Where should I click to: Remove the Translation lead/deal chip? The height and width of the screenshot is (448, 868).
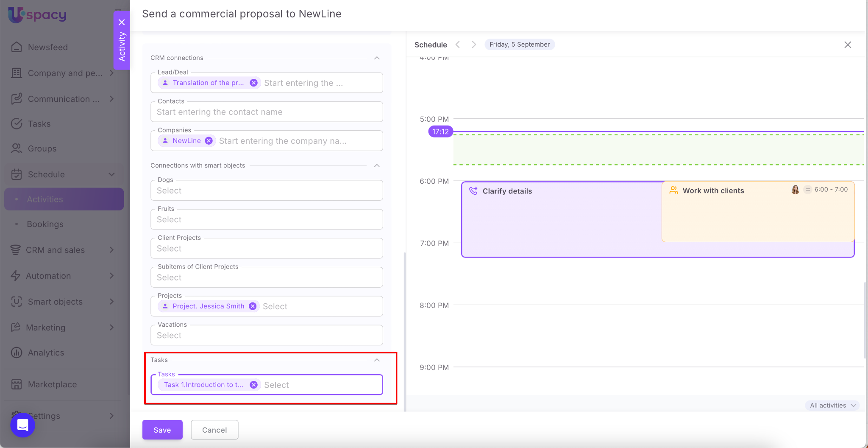click(253, 83)
